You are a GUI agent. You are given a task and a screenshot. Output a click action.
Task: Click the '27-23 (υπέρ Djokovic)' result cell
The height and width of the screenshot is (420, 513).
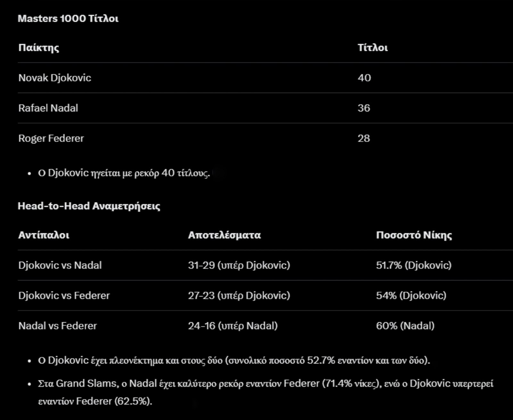(x=239, y=295)
